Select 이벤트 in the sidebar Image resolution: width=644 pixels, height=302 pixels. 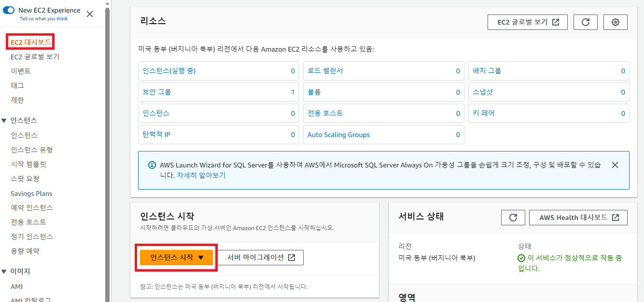point(21,71)
